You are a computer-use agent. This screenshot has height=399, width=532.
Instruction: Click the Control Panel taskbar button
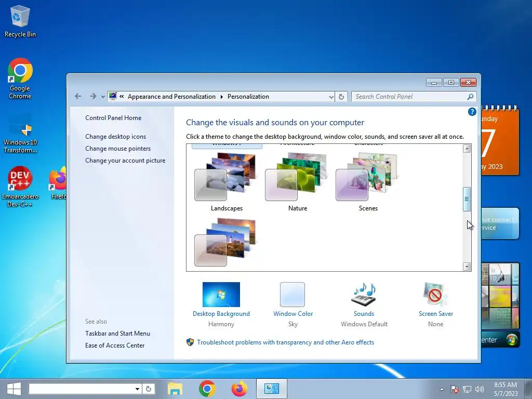tap(271, 389)
